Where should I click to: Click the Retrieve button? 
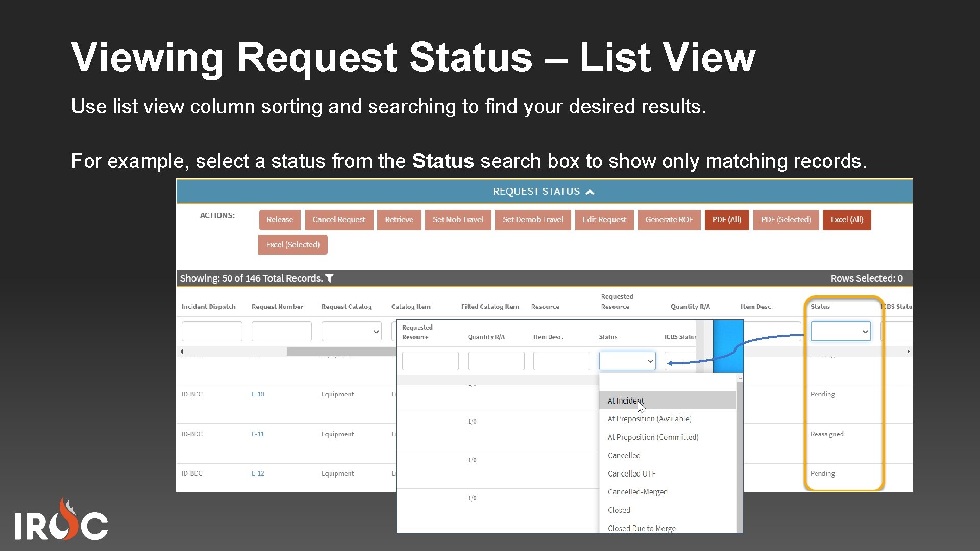point(399,219)
